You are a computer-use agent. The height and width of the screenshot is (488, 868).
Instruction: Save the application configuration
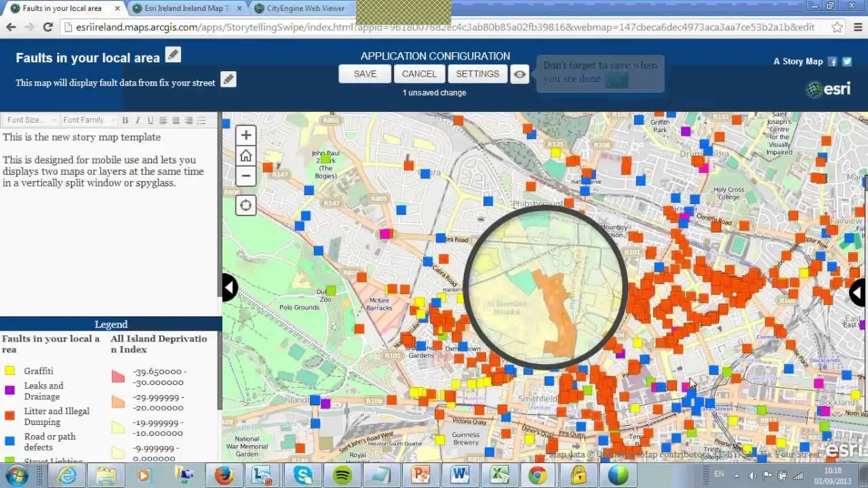[x=365, y=74]
